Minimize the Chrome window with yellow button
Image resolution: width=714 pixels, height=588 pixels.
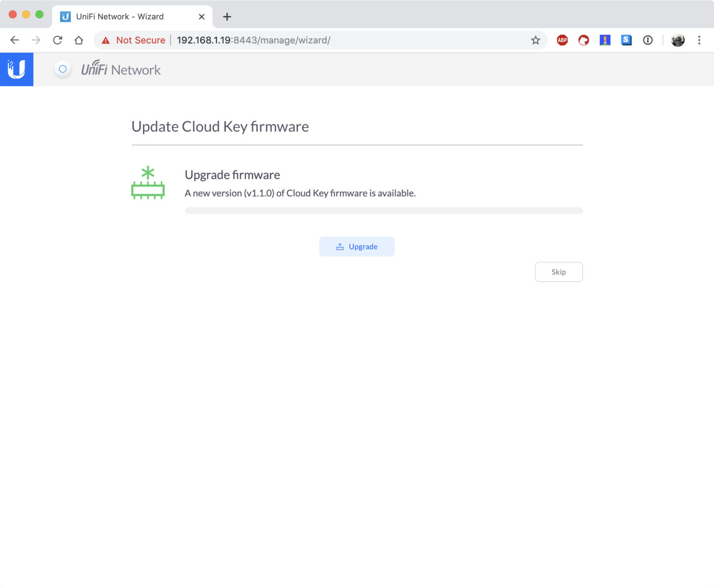[26, 14]
